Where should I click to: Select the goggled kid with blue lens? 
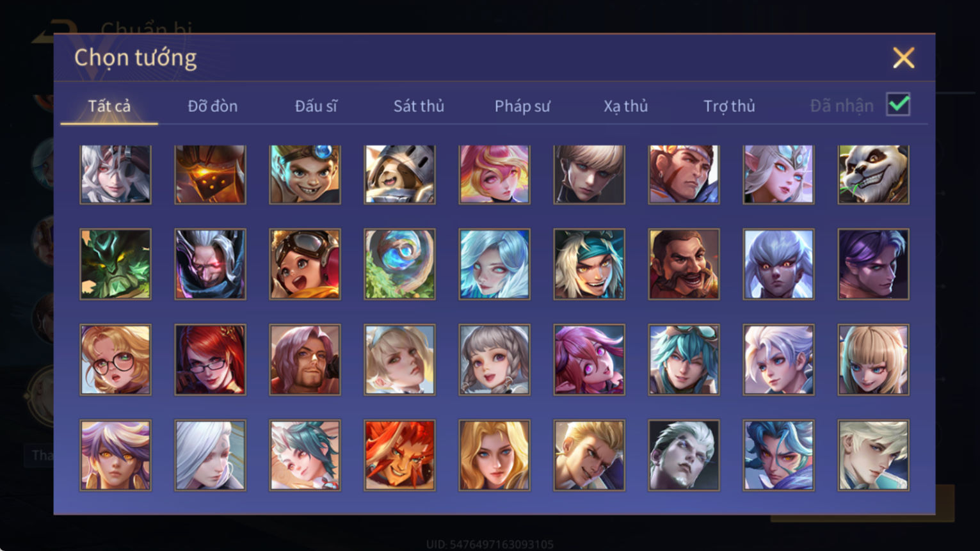point(305,174)
